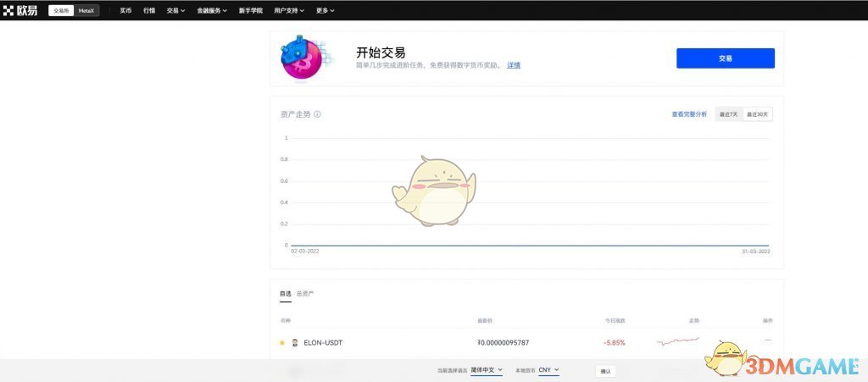Select the 最近30天 range toggle
868x382 pixels.
click(x=757, y=114)
